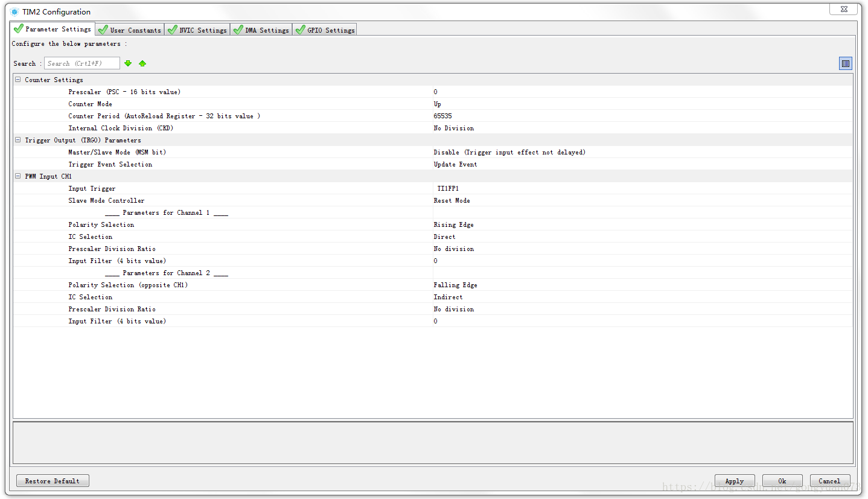Click the "Falling Edge" polarity value
This screenshot has width=868, height=499.
(456, 285)
